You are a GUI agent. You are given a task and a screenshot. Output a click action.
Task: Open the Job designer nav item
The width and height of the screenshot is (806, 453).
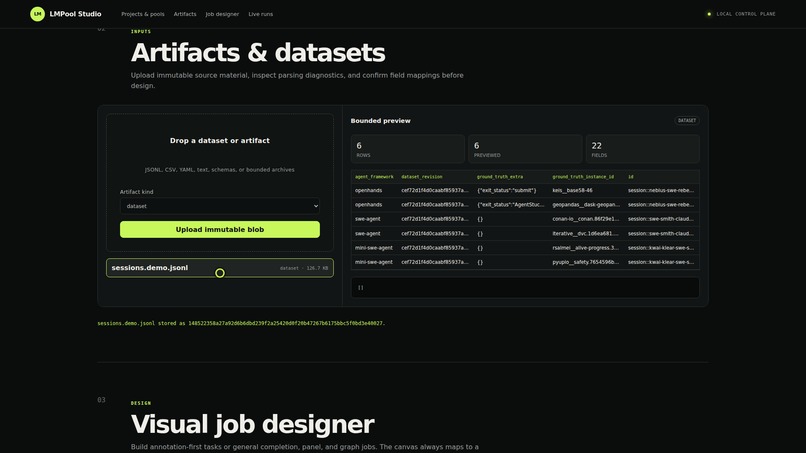coord(222,14)
